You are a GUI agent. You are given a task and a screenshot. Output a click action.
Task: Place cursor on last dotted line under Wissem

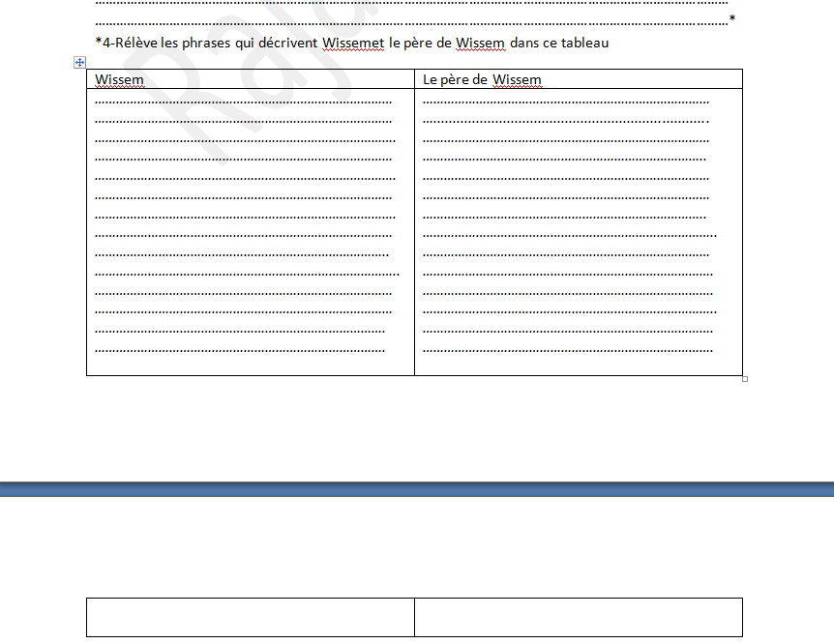tap(240, 350)
